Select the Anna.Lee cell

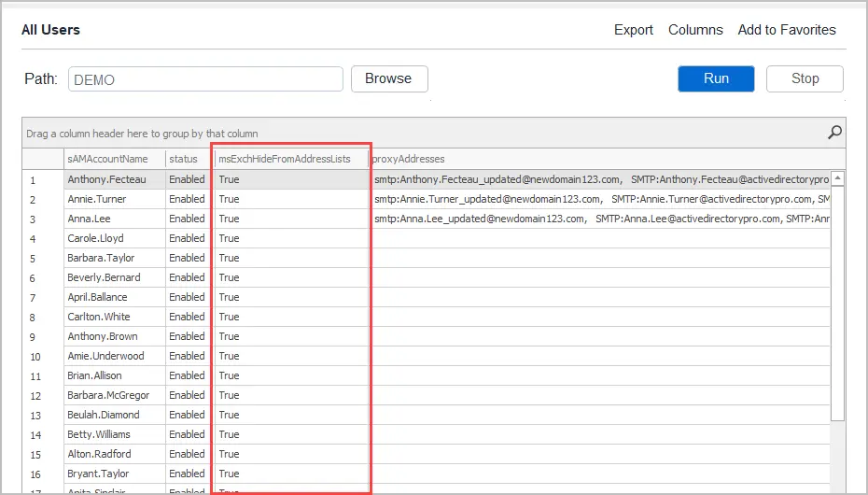click(114, 219)
